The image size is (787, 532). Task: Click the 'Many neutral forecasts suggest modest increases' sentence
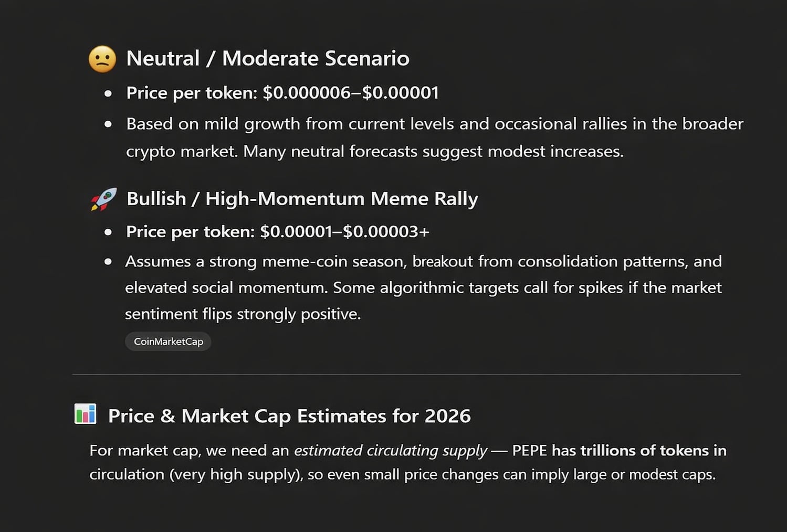point(433,152)
